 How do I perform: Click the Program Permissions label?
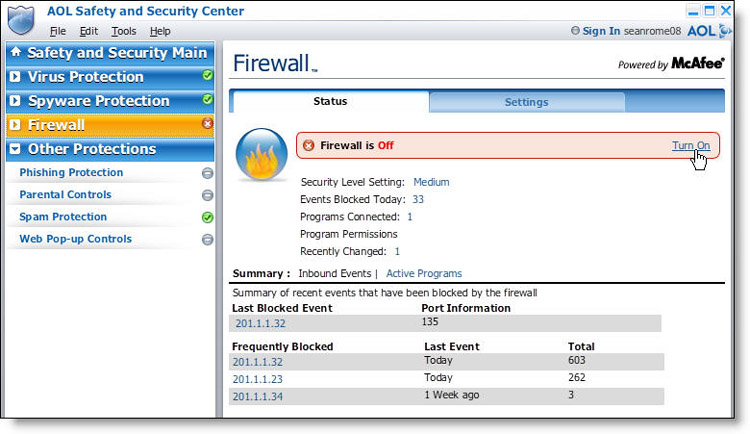point(349,234)
